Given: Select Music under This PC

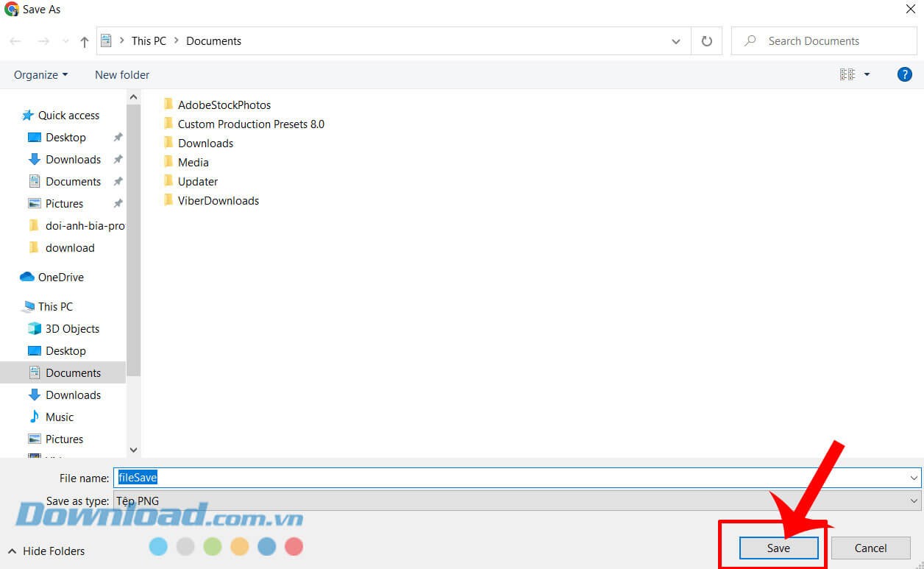Looking at the screenshot, I should click(x=59, y=417).
